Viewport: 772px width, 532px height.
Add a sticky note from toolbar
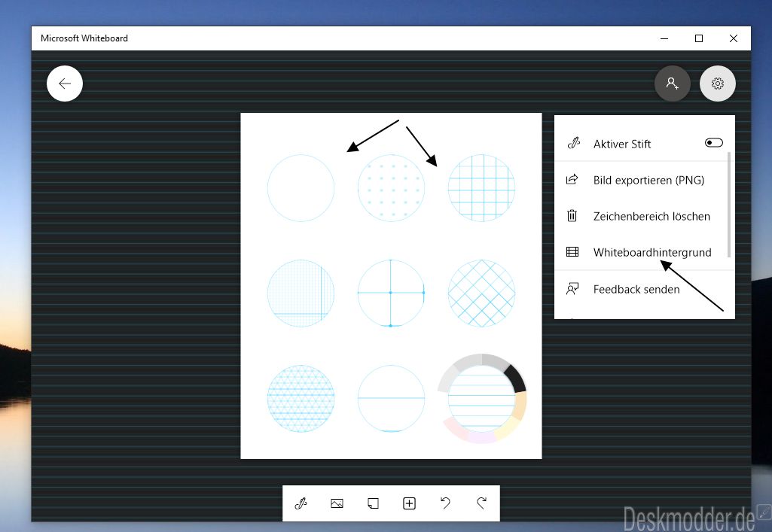[x=374, y=503]
